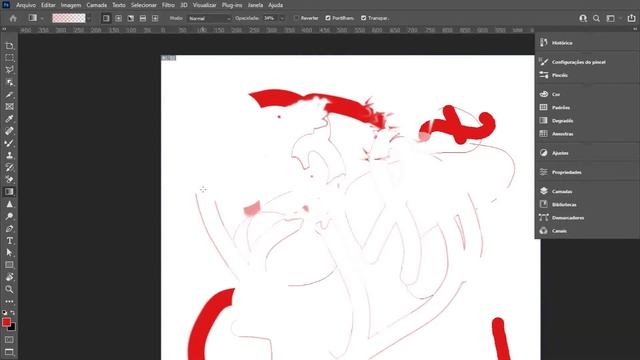Viewport: 640px width, 360px height.
Task: Select the Path Selection tool
Action: pos(9,253)
